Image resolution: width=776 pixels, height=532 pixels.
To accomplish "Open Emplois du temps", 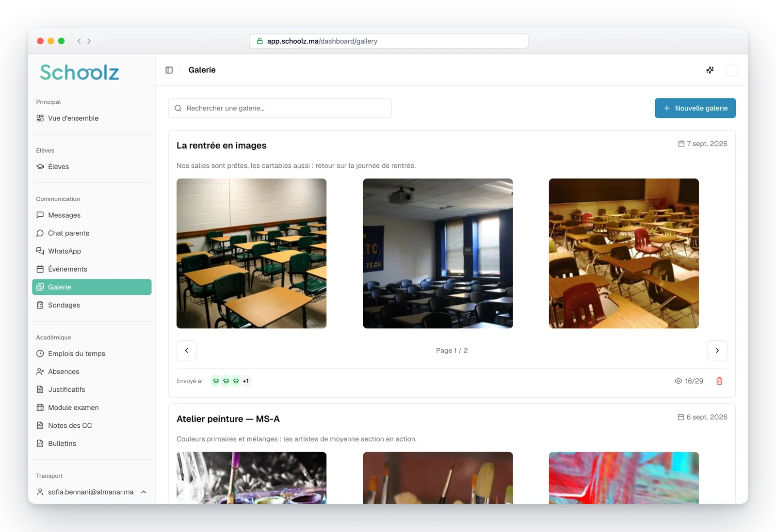I will pyautogui.click(x=92, y=354).
